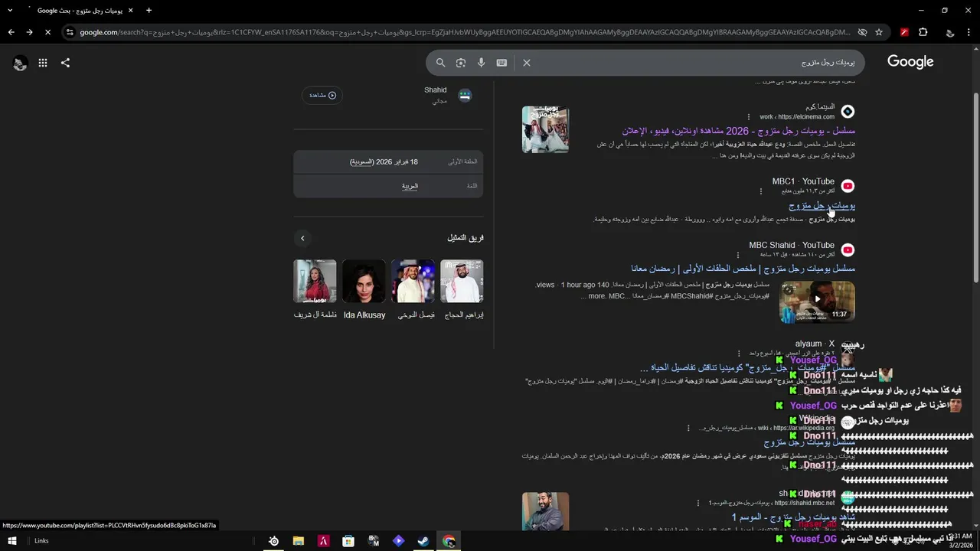Viewport: 980px width, 551px height.
Task: Open the Google account avatar
Action: pyautogui.click(x=21, y=64)
